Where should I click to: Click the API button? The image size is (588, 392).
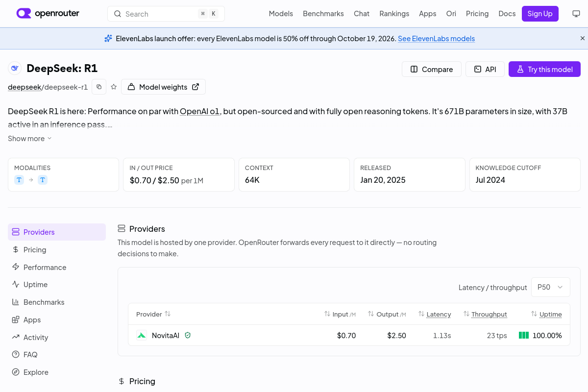485,69
